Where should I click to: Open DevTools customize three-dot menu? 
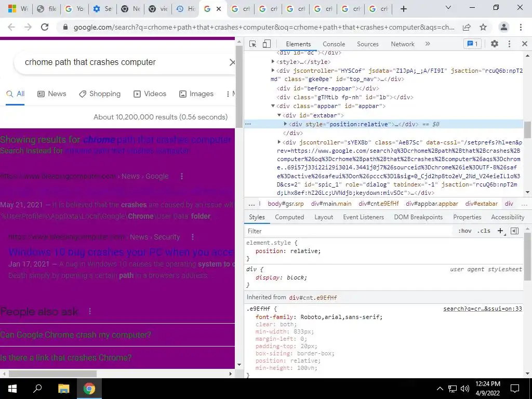point(509,44)
